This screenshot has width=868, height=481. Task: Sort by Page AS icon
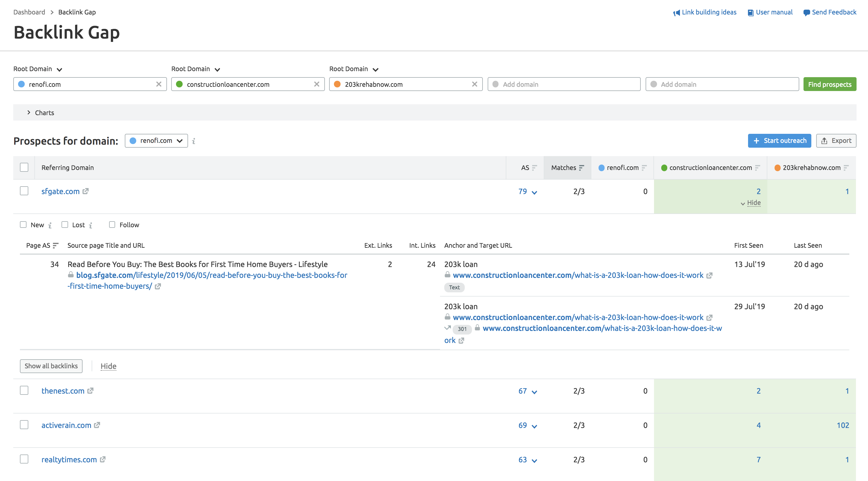pyautogui.click(x=55, y=246)
